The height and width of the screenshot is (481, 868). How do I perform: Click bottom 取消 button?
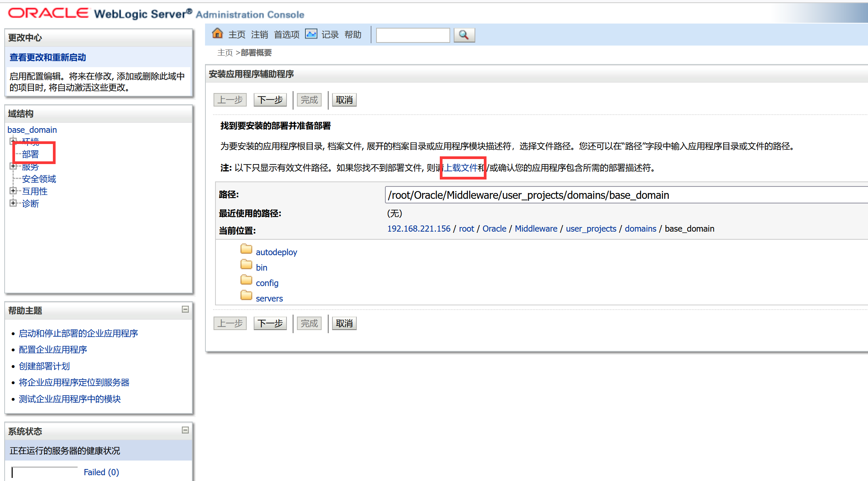coord(344,323)
